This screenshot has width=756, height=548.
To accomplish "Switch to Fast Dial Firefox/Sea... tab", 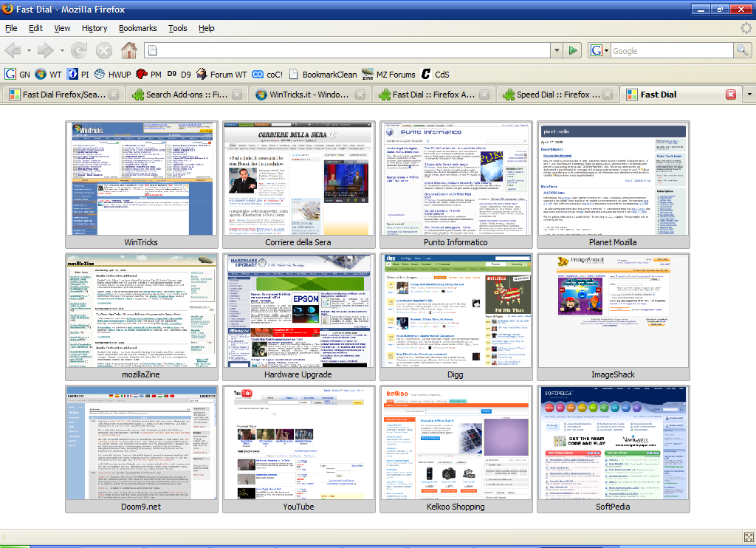I will click(63, 95).
